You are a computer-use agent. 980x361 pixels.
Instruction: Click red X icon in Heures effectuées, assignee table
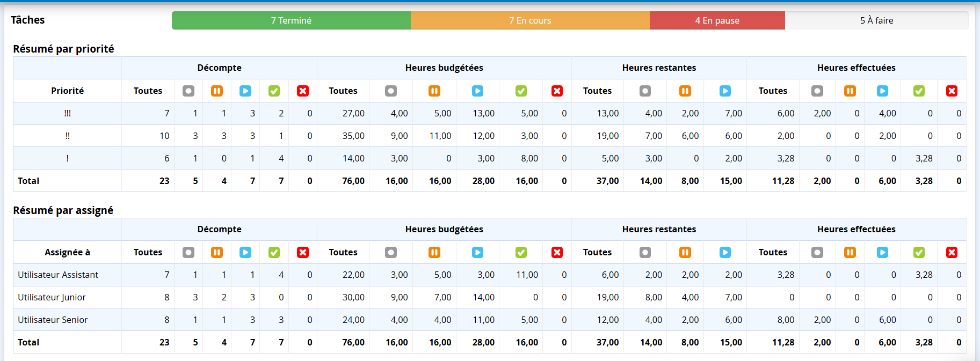tap(952, 252)
